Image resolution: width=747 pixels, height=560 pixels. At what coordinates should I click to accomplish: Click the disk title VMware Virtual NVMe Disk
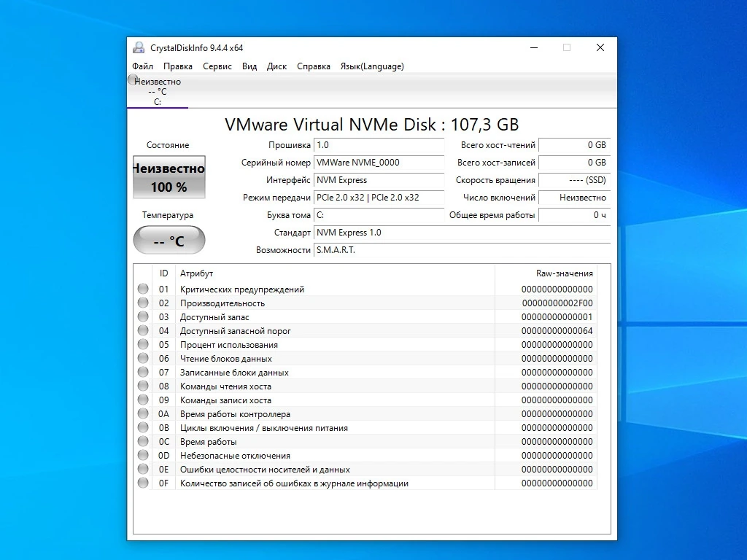pos(371,125)
